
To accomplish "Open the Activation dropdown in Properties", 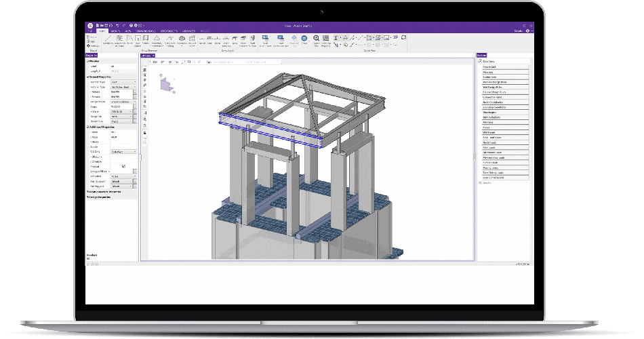I will tap(134, 176).
